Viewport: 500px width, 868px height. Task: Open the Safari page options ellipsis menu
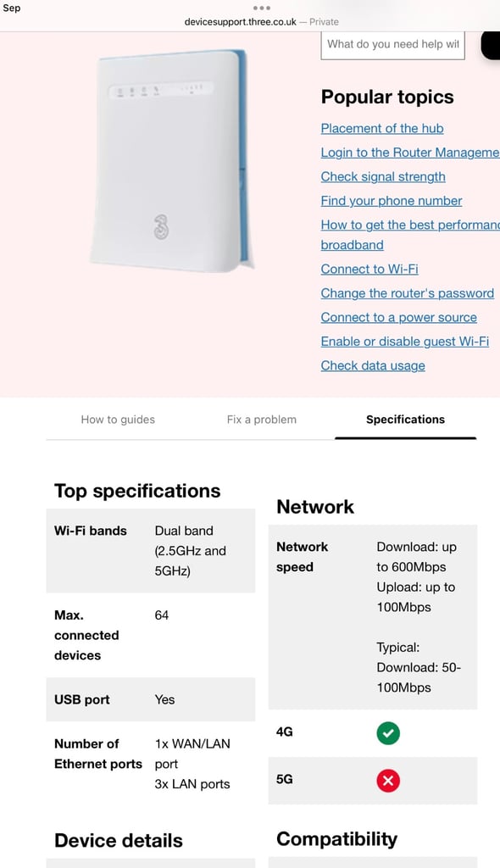[x=250, y=8]
